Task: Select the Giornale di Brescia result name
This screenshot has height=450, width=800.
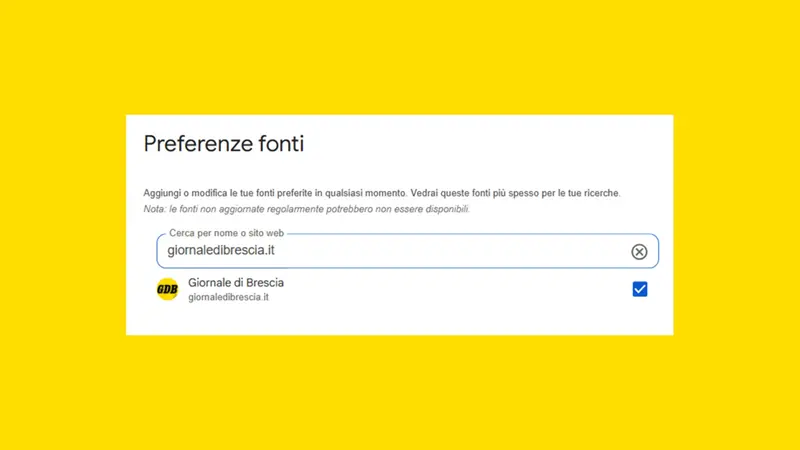Action: click(236, 283)
